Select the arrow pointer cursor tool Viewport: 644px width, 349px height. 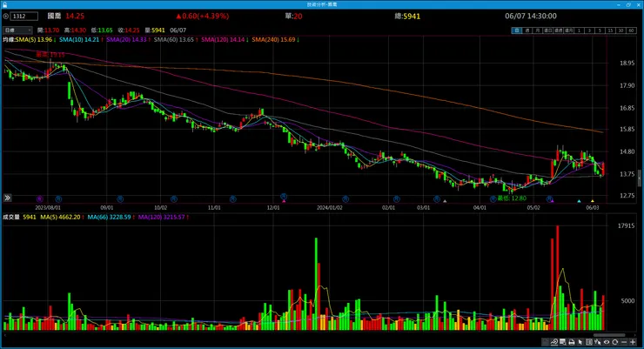coord(580,342)
